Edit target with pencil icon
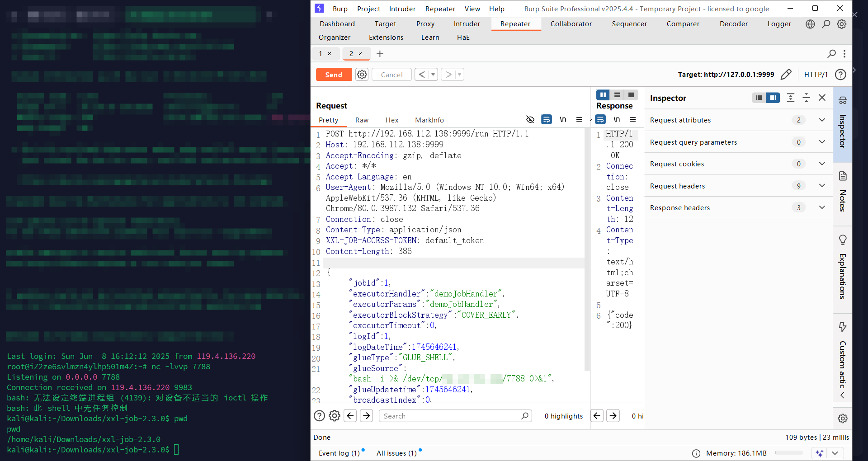The width and height of the screenshot is (868, 461). click(x=786, y=74)
